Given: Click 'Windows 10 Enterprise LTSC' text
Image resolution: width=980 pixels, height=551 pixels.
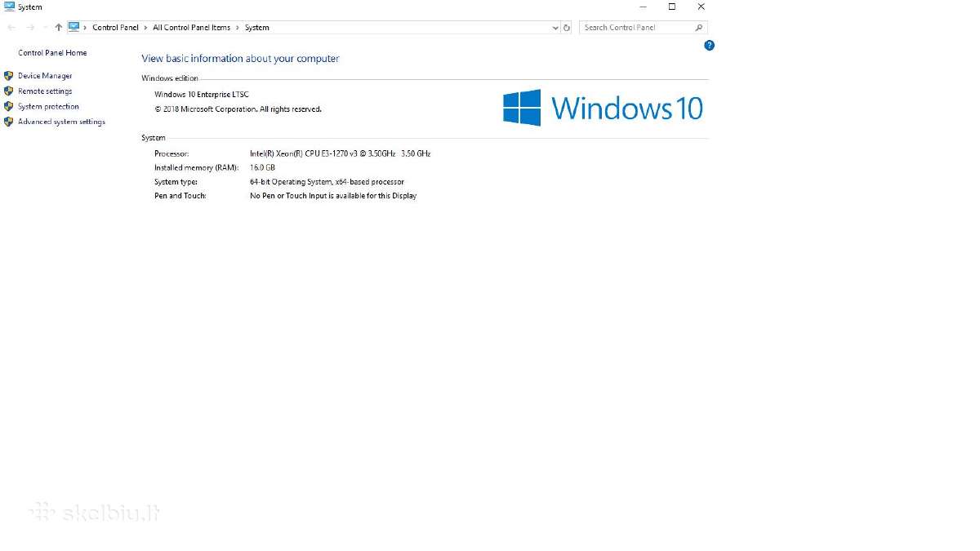Looking at the screenshot, I should (x=202, y=95).
